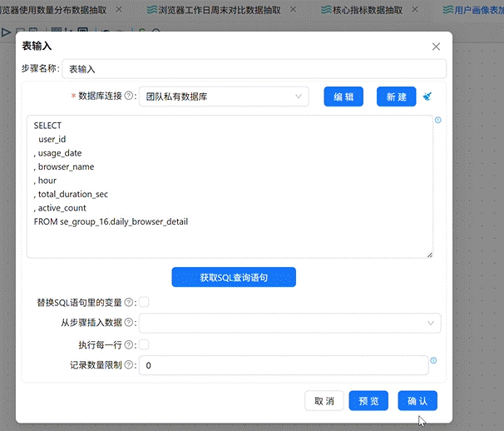Enable 替换SQL语句里的变量 checkbox
The height and width of the screenshot is (431, 504).
144,302
